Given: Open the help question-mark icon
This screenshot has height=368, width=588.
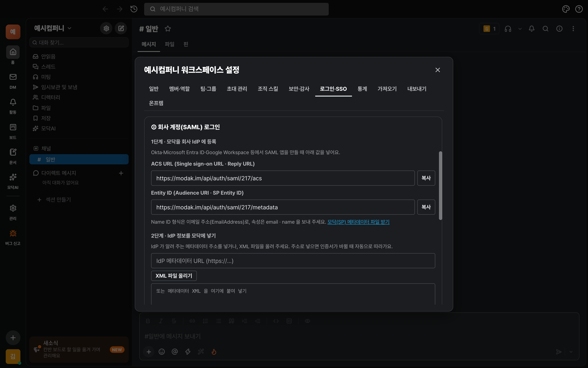Looking at the screenshot, I should pyautogui.click(x=579, y=9).
